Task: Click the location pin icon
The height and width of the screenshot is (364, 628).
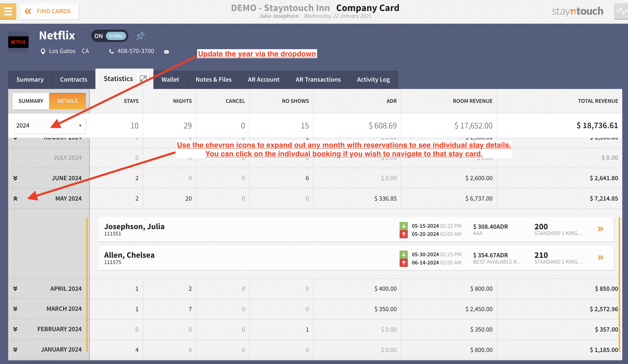Action: pyautogui.click(x=43, y=52)
